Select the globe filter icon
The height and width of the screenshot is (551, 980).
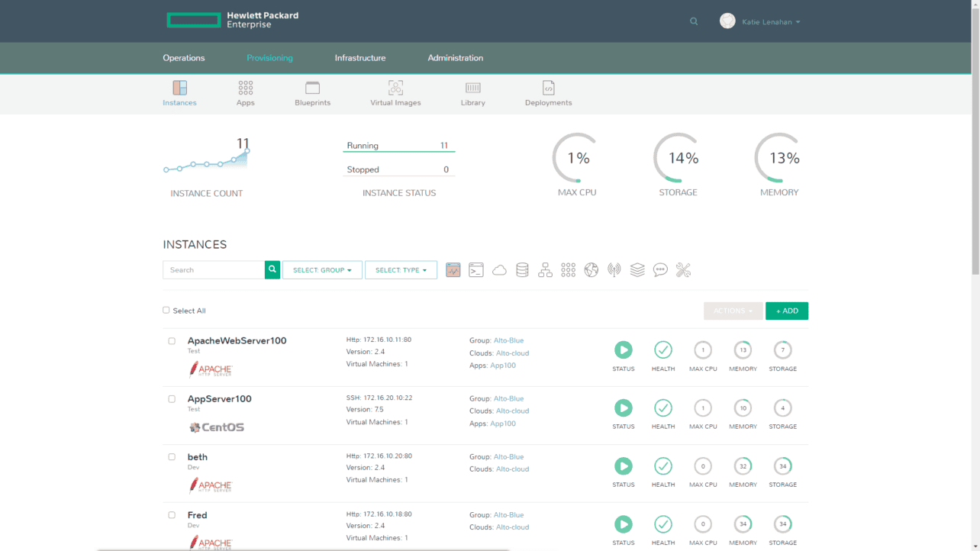pyautogui.click(x=591, y=269)
